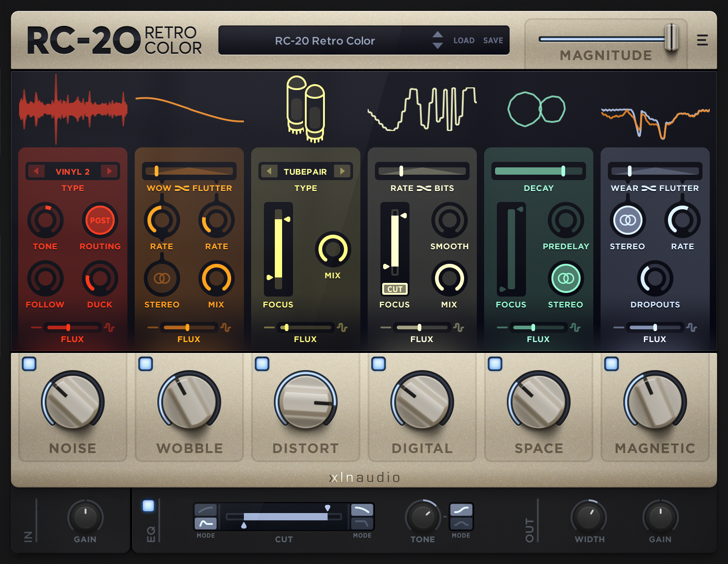This screenshot has width=728, height=564.
Task: Select previous distortion type before Tubepair
Action: [x=269, y=171]
